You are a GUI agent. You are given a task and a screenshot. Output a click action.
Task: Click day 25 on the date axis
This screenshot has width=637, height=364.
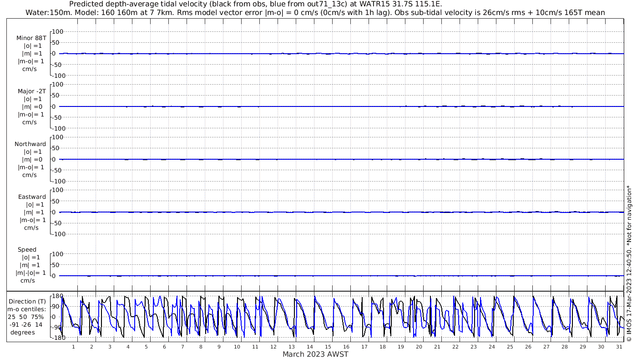point(510,347)
